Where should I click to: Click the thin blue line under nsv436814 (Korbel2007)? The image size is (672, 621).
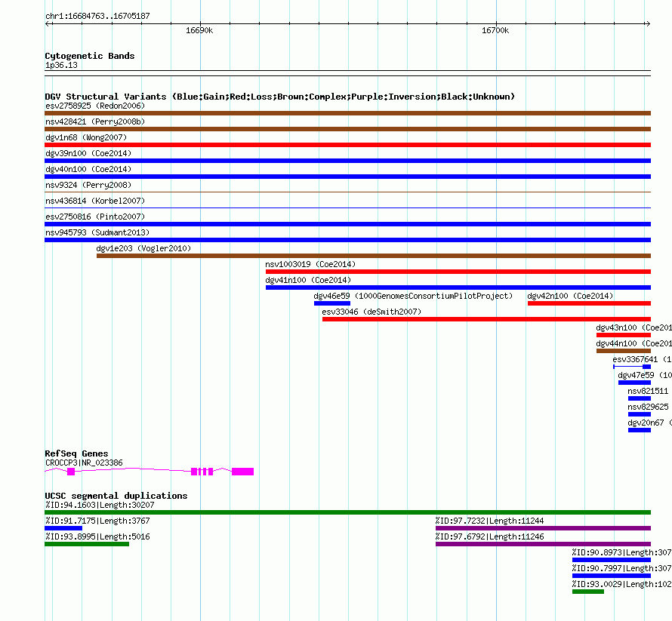pos(347,208)
